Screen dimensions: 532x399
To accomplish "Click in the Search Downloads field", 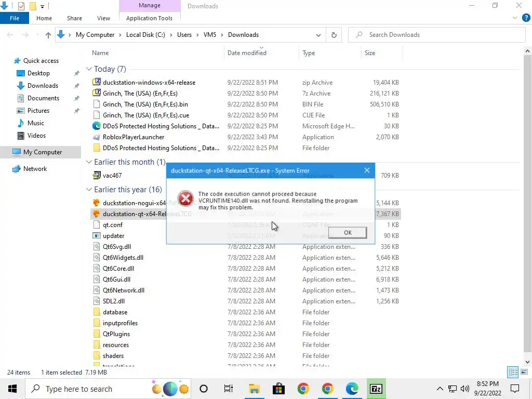I will [x=436, y=35].
